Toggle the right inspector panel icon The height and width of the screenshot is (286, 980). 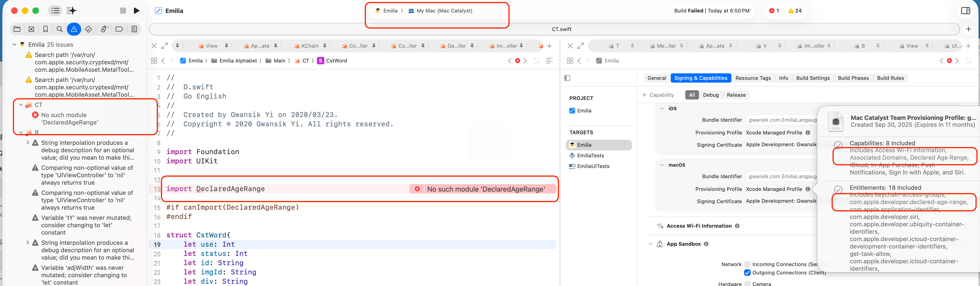pos(966,11)
